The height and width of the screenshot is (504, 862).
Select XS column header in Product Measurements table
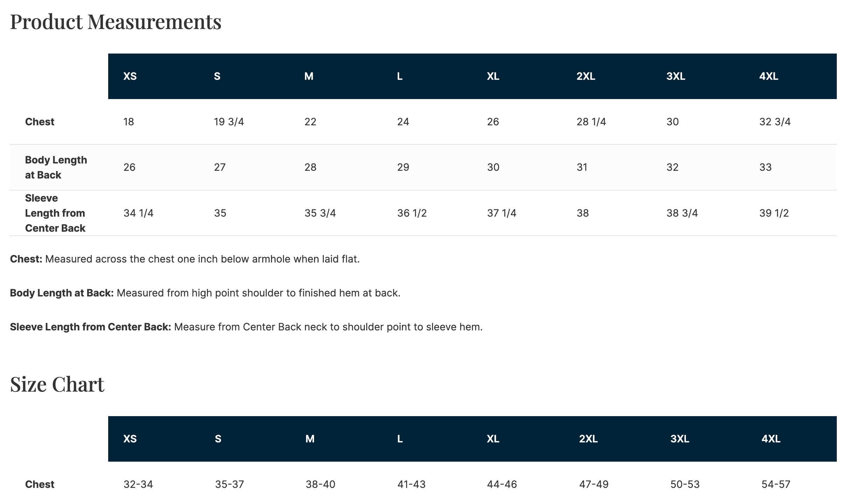click(x=130, y=76)
